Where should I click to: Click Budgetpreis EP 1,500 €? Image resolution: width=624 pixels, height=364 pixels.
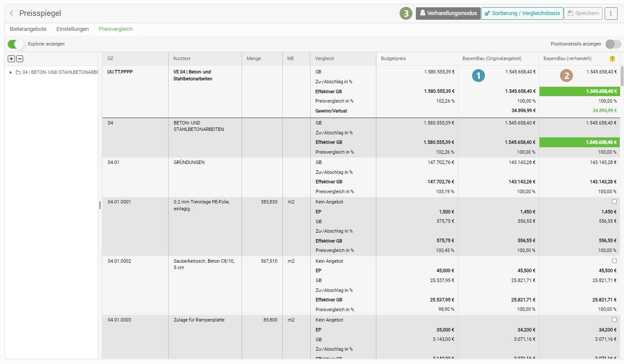pos(446,212)
